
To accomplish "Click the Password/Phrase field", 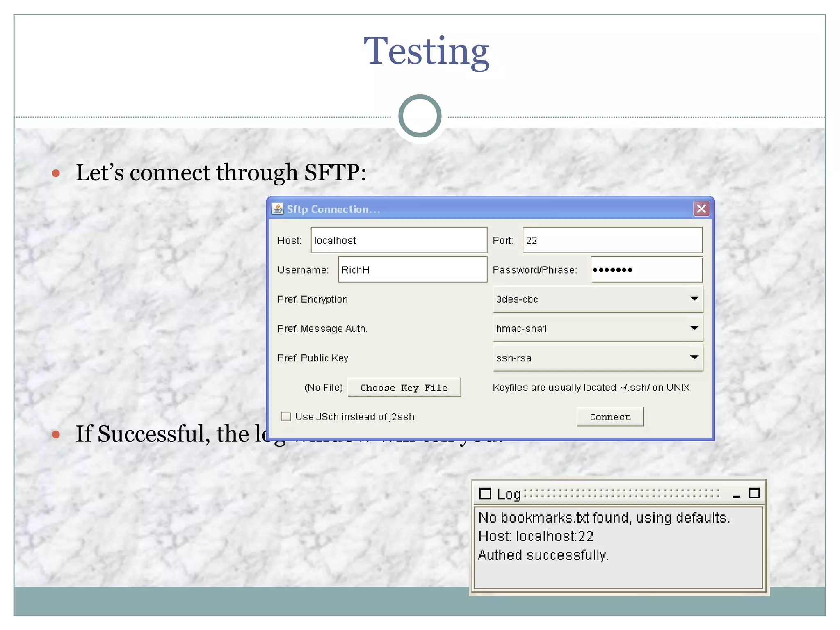I will point(646,269).
